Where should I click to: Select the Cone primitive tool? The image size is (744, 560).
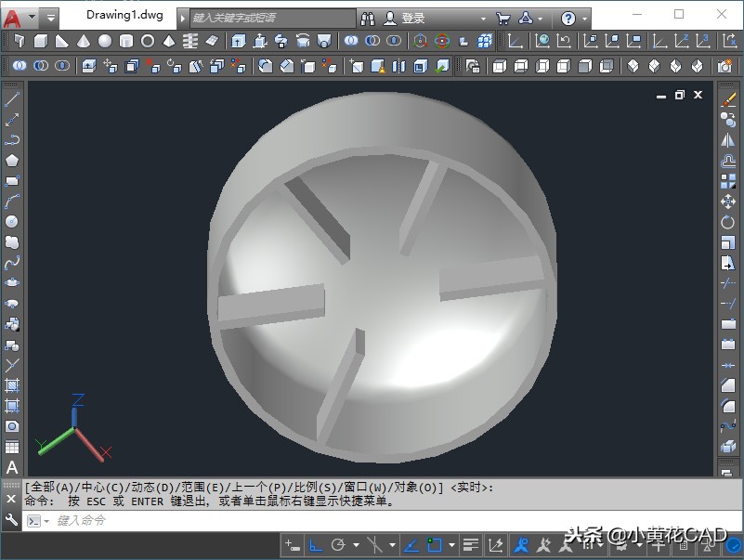tap(84, 41)
